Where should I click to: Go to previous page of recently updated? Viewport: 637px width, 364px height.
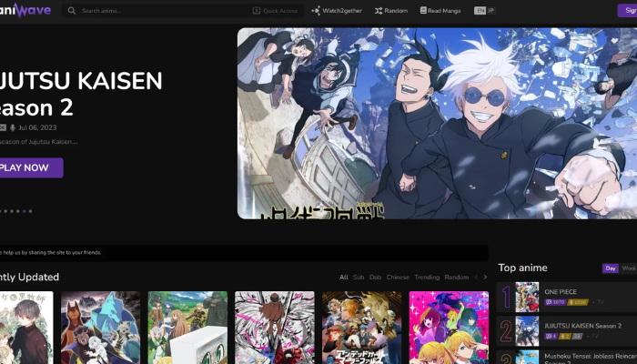[x=476, y=277]
